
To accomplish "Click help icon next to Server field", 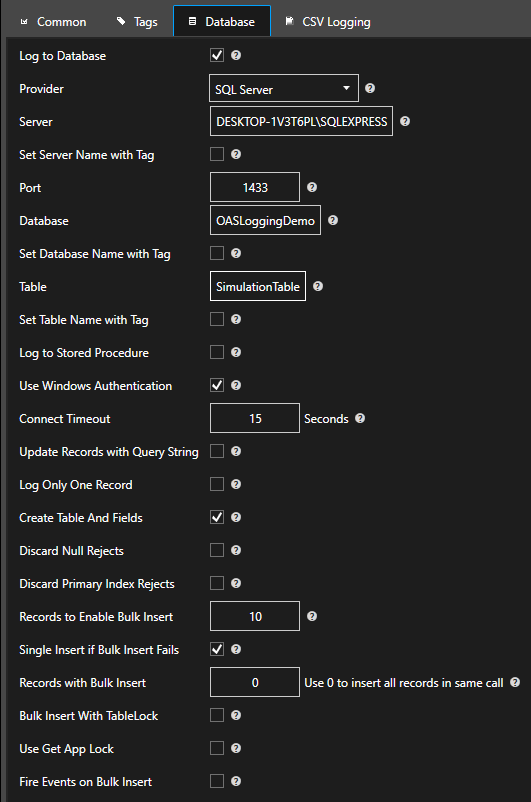I will 405,121.
